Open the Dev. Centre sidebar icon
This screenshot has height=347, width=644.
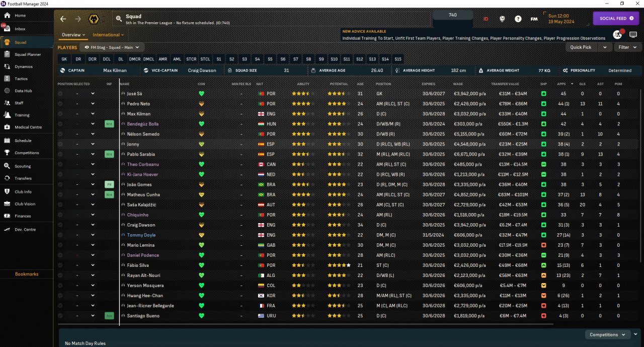click(7, 230)
